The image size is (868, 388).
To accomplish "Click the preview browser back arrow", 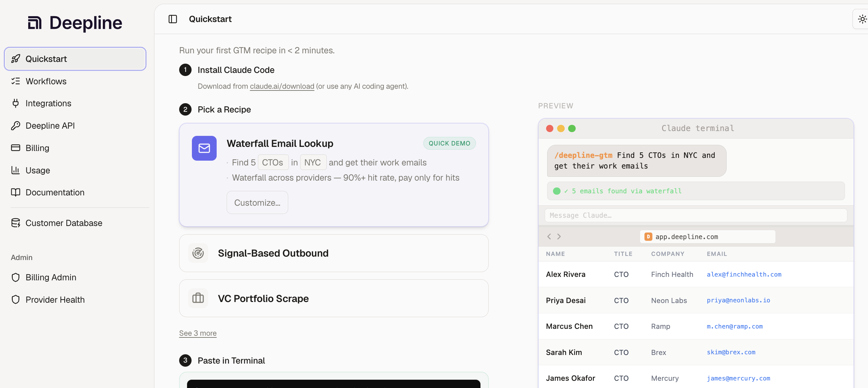I will 549,236.
